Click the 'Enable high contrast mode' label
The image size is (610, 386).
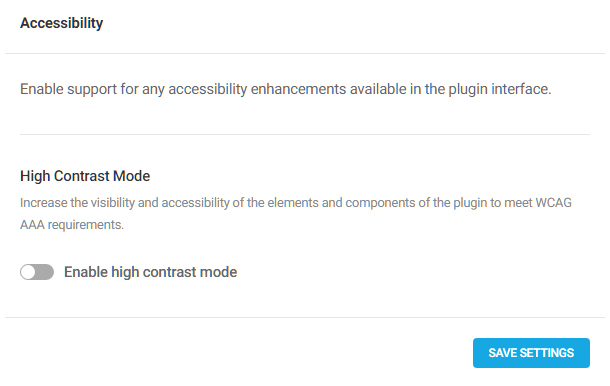[151, 272]
